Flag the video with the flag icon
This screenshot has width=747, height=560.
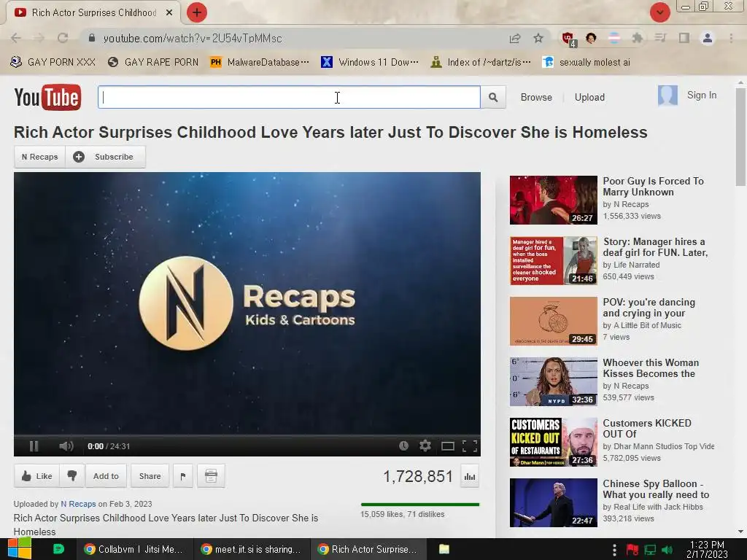[183, 475]
